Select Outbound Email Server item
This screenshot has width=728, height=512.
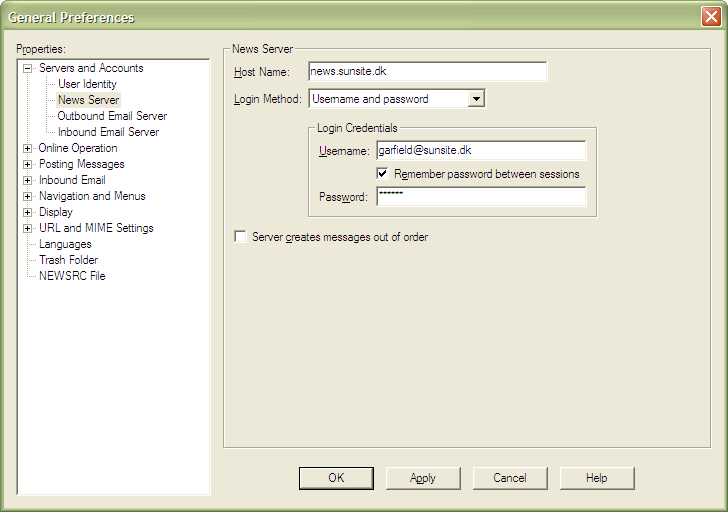(x=112, y=116)
